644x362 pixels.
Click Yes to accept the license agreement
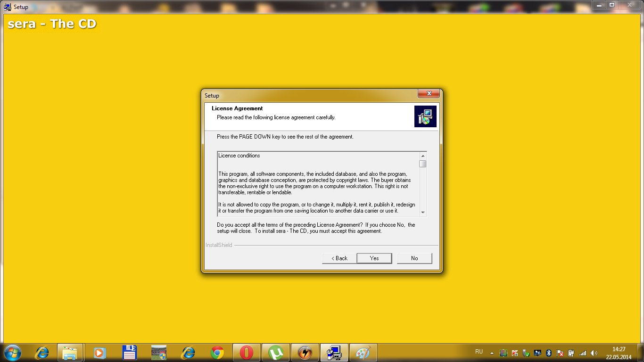click(374, 258)
